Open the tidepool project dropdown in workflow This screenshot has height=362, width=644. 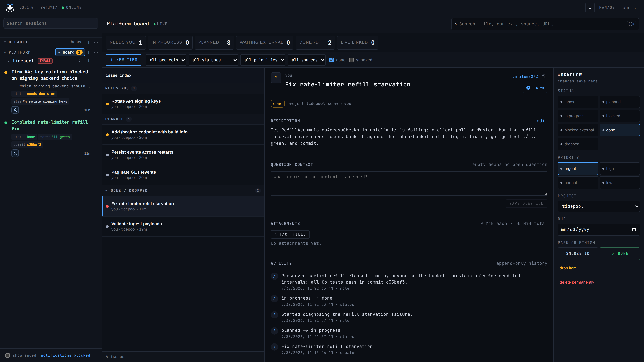click(599, 206)
